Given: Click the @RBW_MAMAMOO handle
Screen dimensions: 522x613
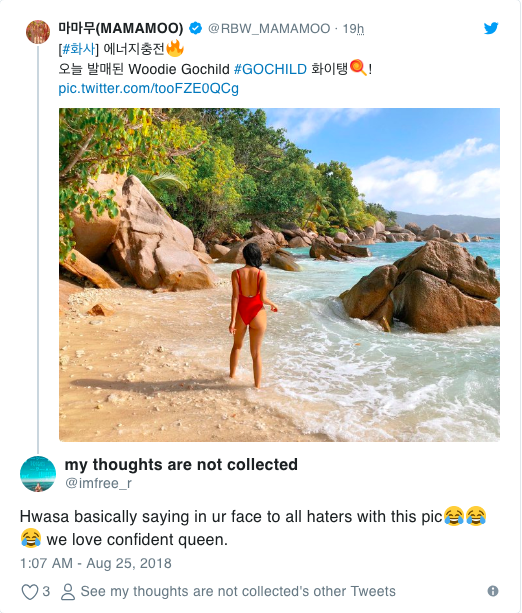Looking at the screenshot, I should point(269,29).
